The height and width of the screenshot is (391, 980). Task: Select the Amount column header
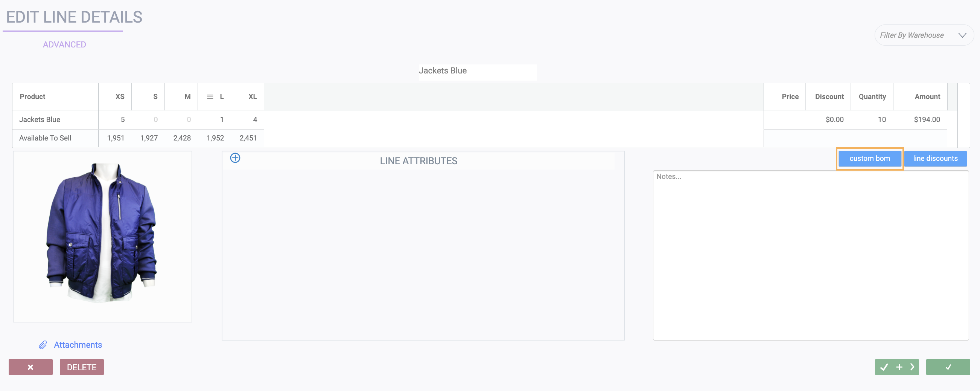pos(920,97)
